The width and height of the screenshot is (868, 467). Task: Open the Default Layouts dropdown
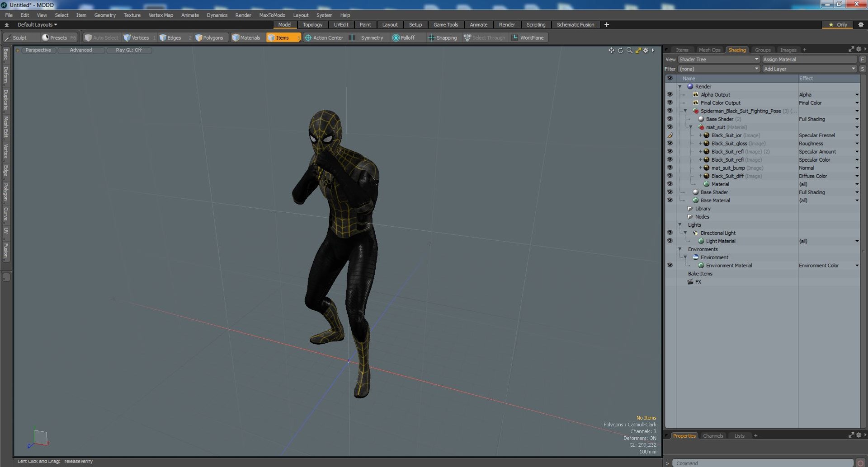(37, 25)
